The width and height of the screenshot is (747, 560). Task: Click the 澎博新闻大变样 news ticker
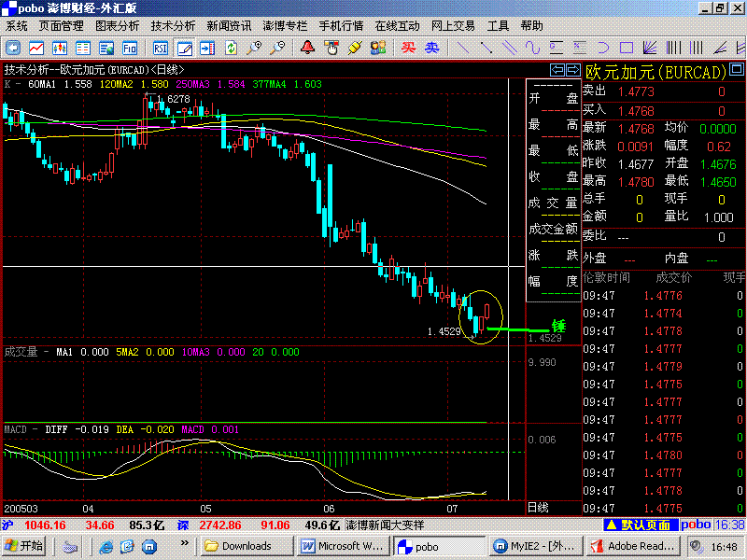[x=385, y=525]
